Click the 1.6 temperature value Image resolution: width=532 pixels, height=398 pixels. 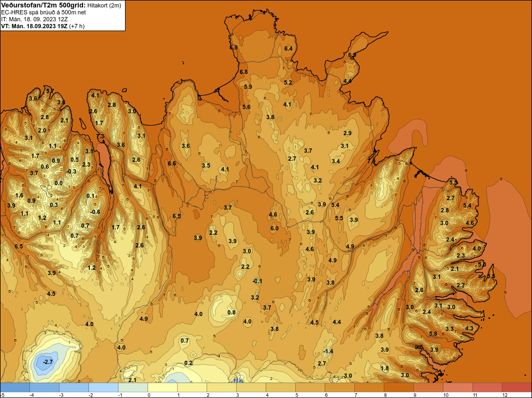click(19, 195)
